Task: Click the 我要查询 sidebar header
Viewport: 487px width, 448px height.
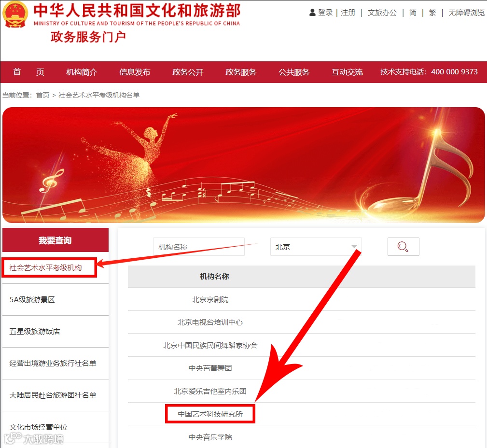Action: pyautogui.click(x=56, y=240)
